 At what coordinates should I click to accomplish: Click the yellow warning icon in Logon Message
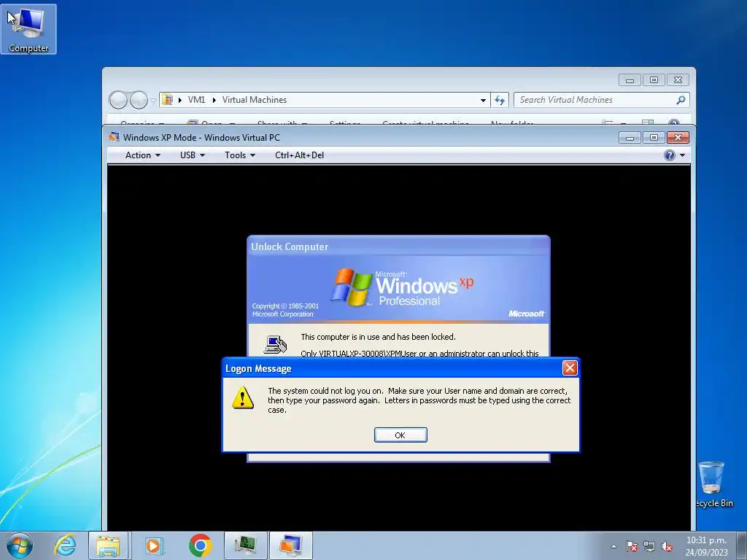click(x=242, y=397)
